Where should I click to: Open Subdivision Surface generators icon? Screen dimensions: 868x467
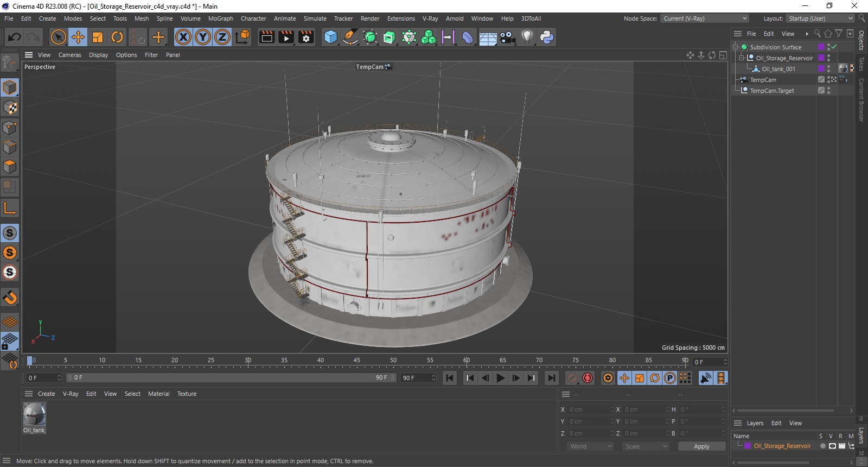(x=370, y=37)
